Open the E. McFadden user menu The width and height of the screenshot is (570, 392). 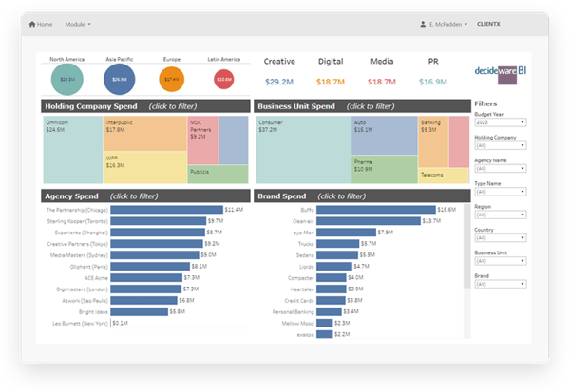pos(448,24)
